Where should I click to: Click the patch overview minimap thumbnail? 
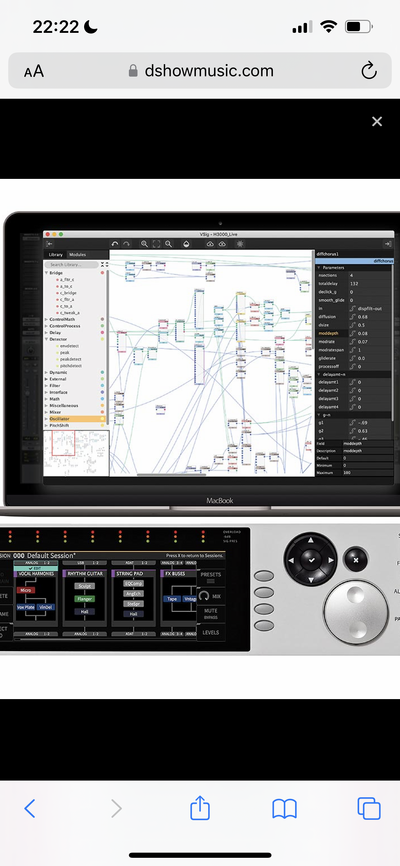coord(76,453)
